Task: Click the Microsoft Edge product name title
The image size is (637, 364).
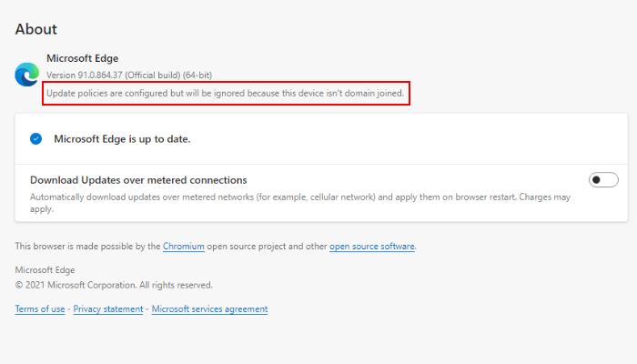Action: [x=83, y=58]
